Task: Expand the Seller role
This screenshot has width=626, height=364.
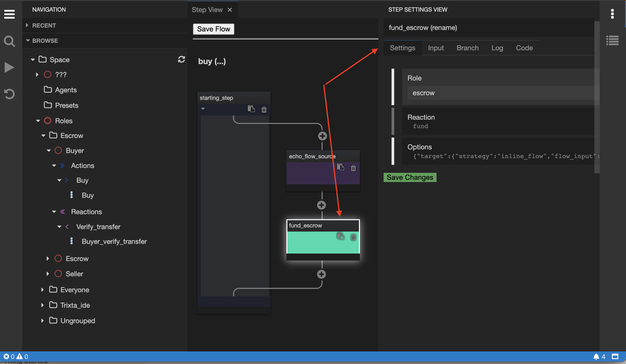Action: click(48, 274)
